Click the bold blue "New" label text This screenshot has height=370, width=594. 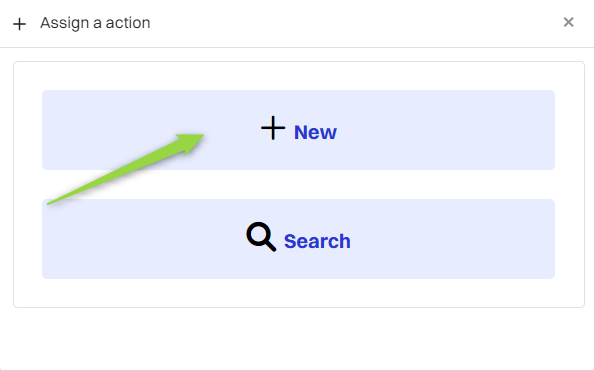pyautogui.click(x=315, y=132)
